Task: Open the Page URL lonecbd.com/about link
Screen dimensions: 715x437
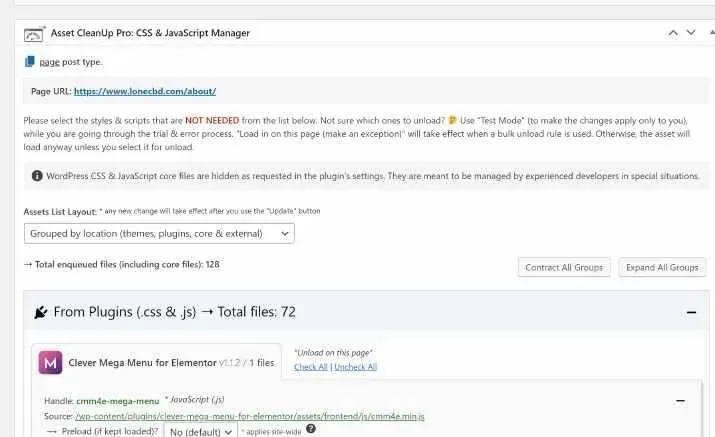Action: click(144, 91)
